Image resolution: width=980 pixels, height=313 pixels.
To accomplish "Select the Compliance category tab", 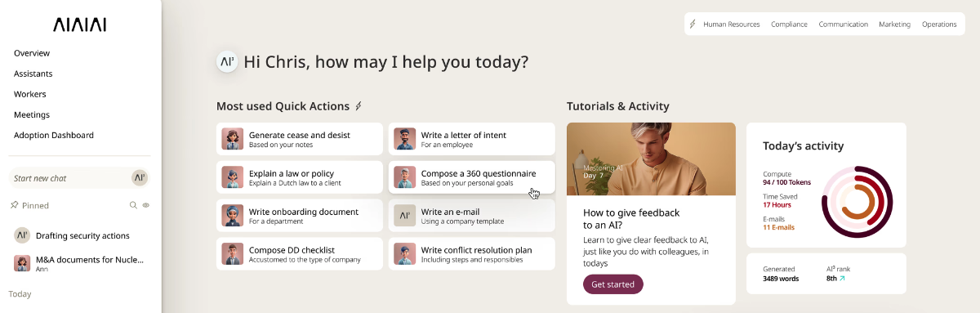I will pos(789,25).
